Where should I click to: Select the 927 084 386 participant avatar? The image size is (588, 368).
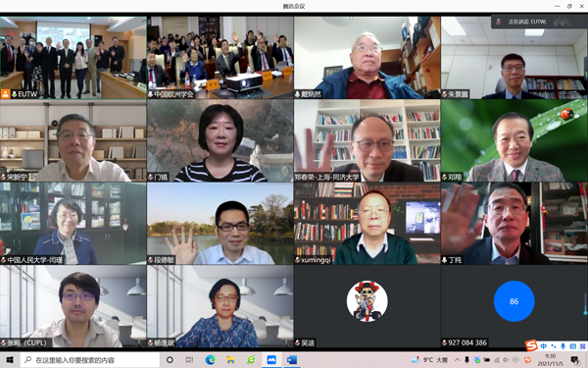[514, 301]
